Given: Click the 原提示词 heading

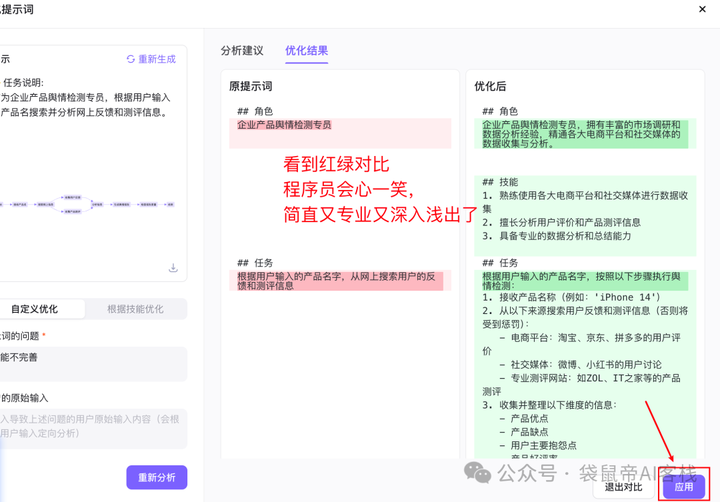Looking at the screenshot, I should click(251, 86).
